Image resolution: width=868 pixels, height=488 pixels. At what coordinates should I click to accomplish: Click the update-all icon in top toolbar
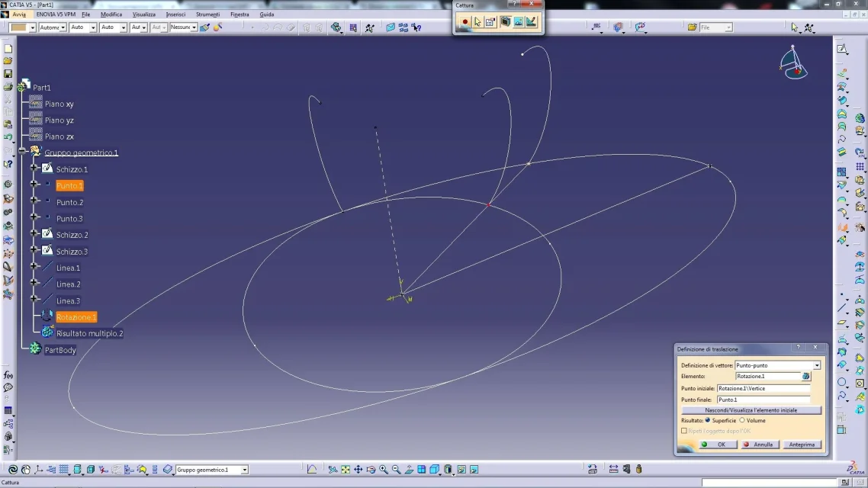tap(336, 27)
